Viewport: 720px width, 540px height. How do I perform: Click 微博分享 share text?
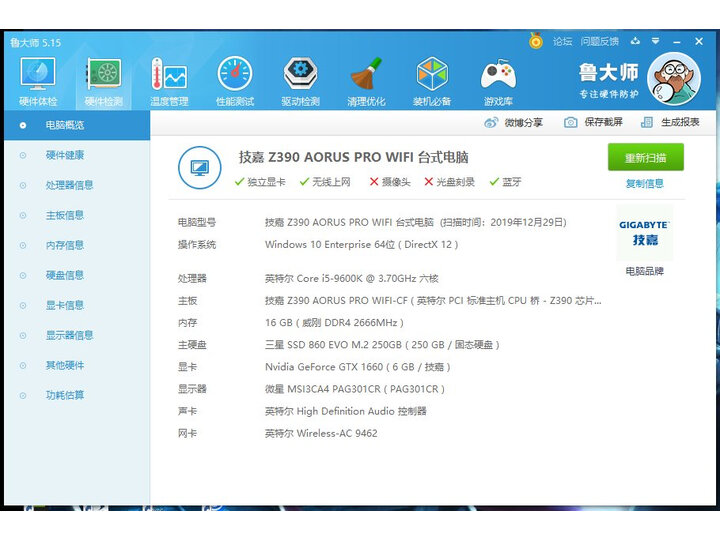(524, 122)
